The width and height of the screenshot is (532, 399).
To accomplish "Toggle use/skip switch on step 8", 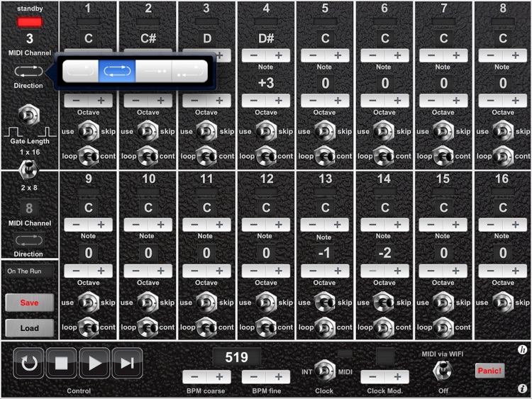I will (x=502, y=132).
